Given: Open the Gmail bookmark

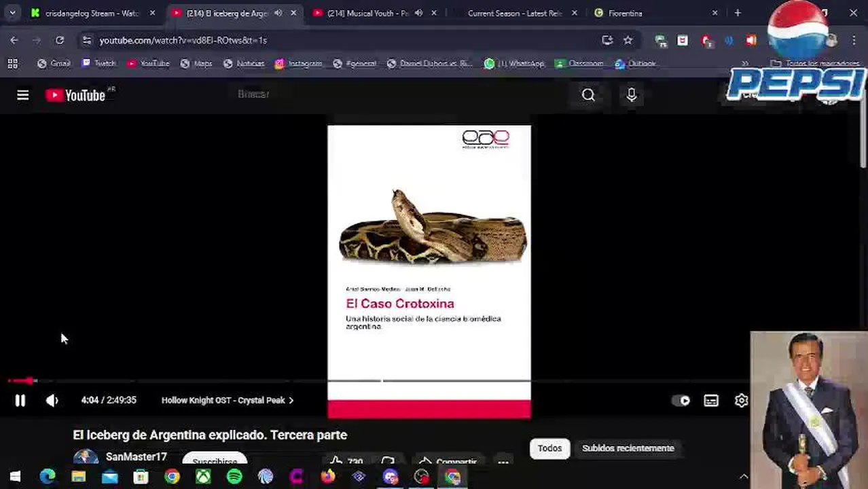Looking at the screenshot, I should [x=54, y=63].
